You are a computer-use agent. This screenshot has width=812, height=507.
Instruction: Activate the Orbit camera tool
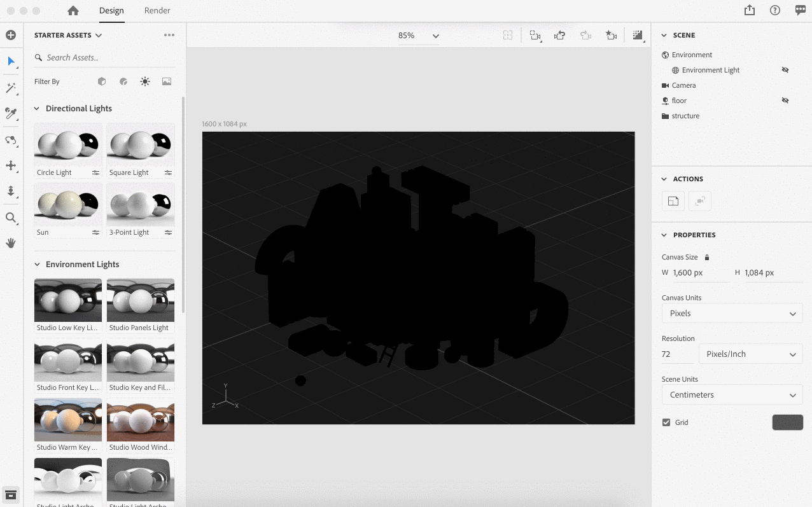[11, 140]
